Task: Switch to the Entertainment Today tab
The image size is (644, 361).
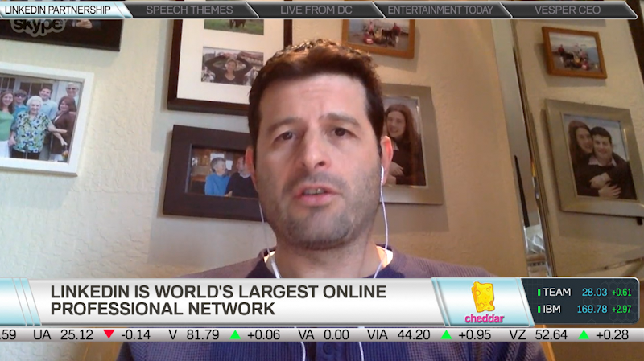Action: 440,10
